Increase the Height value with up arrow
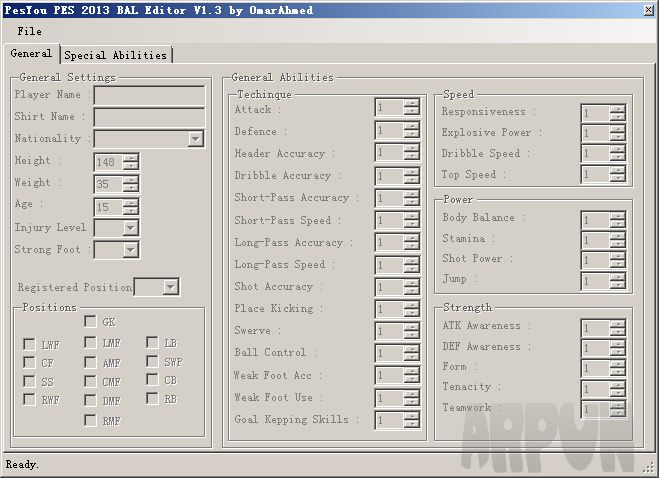This screenshot has width=659, height=478. click(x=131, y=158)
